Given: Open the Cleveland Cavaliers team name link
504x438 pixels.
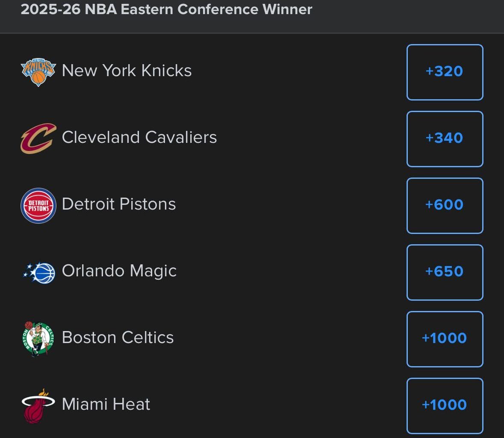Looking at the screenshot, I should tap(140, 138).
